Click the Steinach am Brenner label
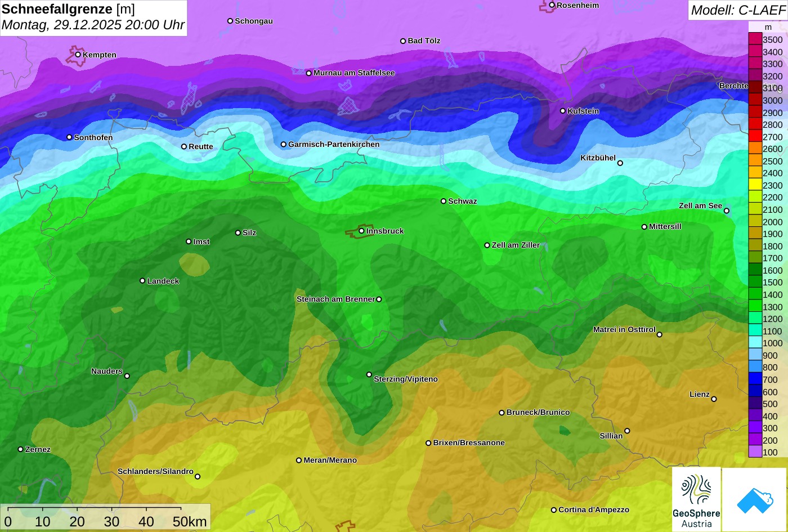Viewport: 788px width, 532px height. click(x=335, y=299)
